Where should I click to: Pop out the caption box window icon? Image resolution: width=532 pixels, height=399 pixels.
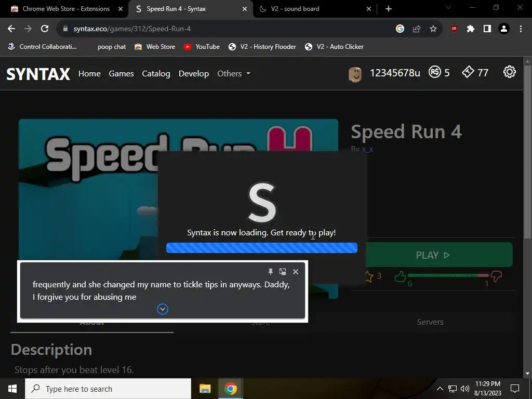coord(283,271)
